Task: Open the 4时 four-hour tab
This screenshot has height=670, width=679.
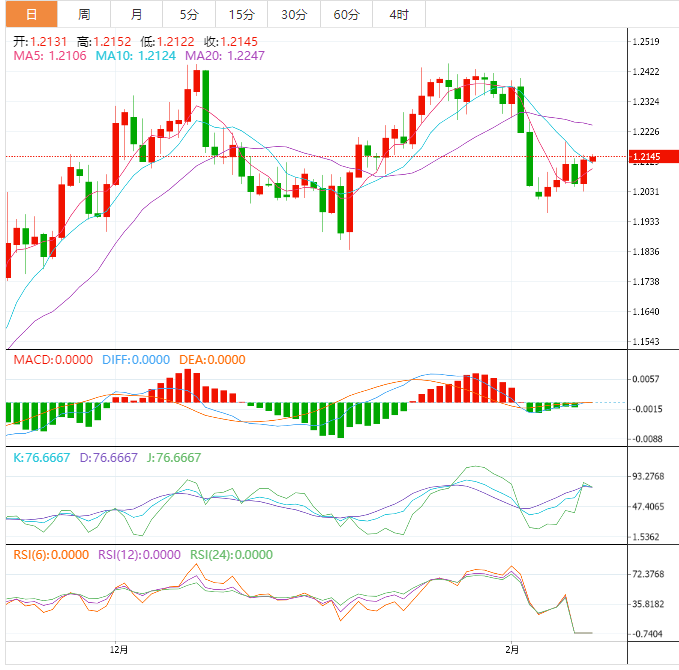Action: point(398,14)
